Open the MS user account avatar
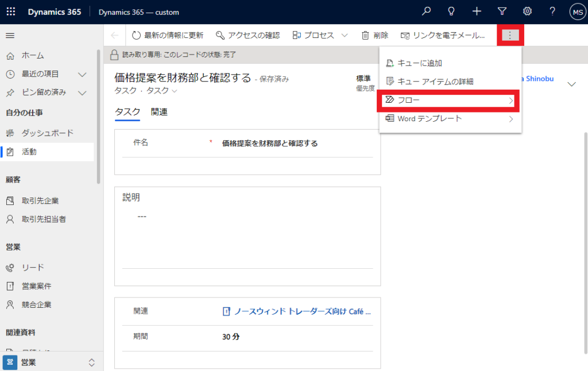 coord(577,11)
